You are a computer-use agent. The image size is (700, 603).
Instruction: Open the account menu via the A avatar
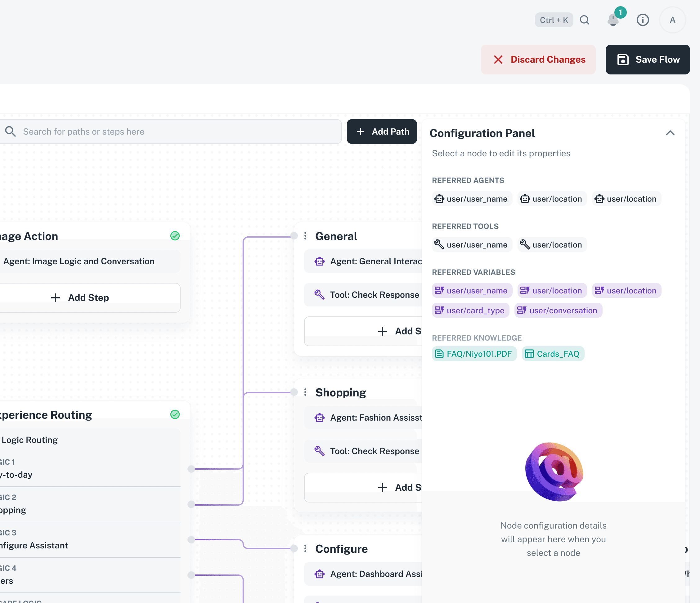point(672,20)
